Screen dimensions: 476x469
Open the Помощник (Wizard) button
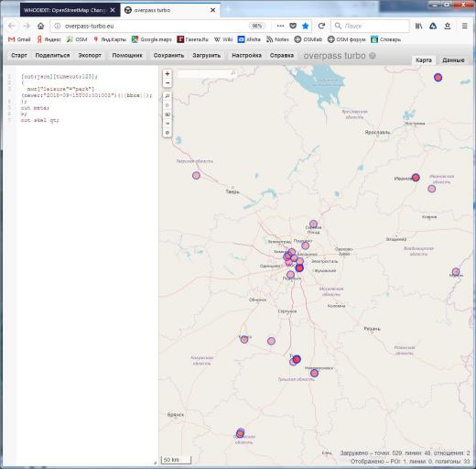coord(127,56)
